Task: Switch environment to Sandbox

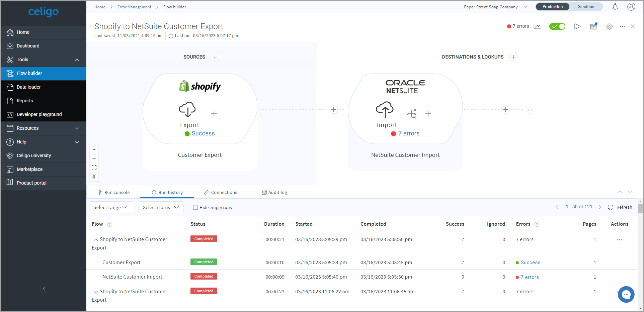Action: (x=586, y=7)
